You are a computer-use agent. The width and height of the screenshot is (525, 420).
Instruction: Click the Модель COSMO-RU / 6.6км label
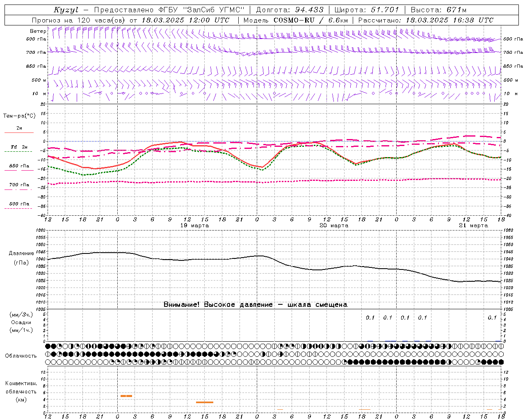click(x=296, y=20)
